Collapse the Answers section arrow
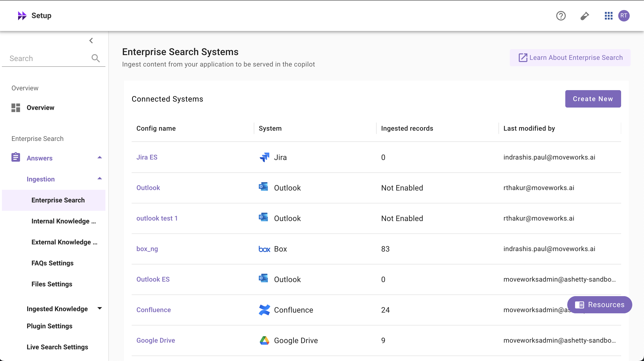The height and width of the screenshot is (361, 644). click(99, 158)
